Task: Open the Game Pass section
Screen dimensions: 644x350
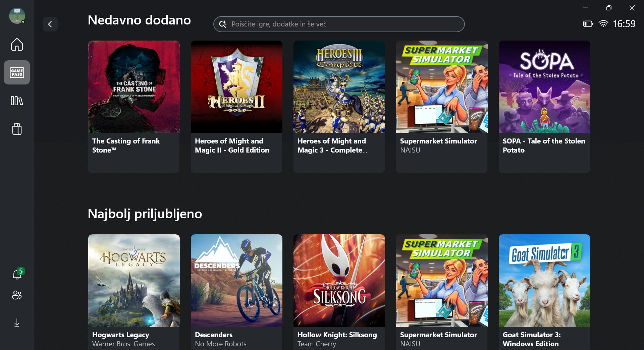Action: coord(17,72)
